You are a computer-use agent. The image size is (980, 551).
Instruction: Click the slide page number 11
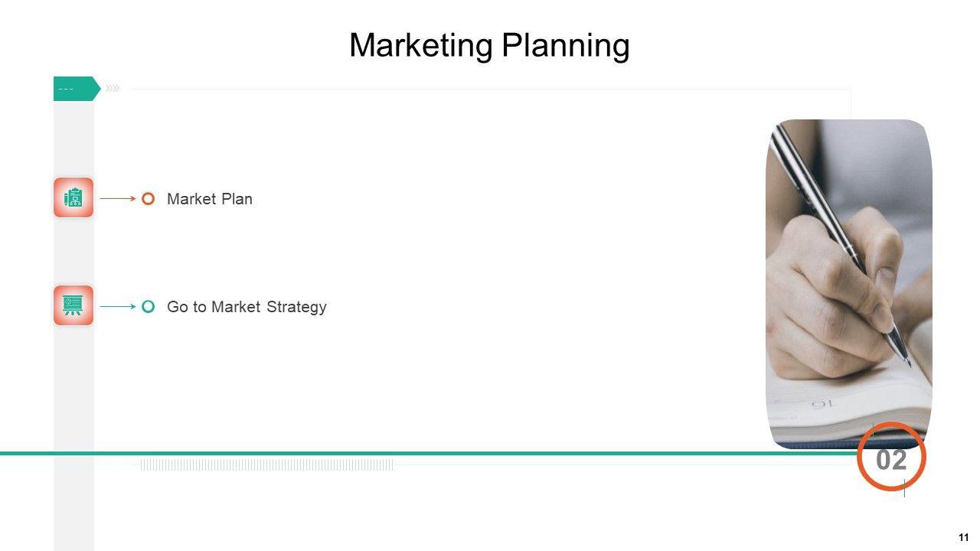click(963, 537)
